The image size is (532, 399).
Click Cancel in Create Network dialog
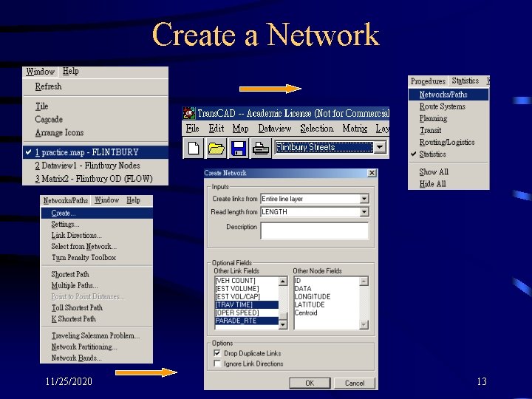pyautogui.click(x=355, y=383)
